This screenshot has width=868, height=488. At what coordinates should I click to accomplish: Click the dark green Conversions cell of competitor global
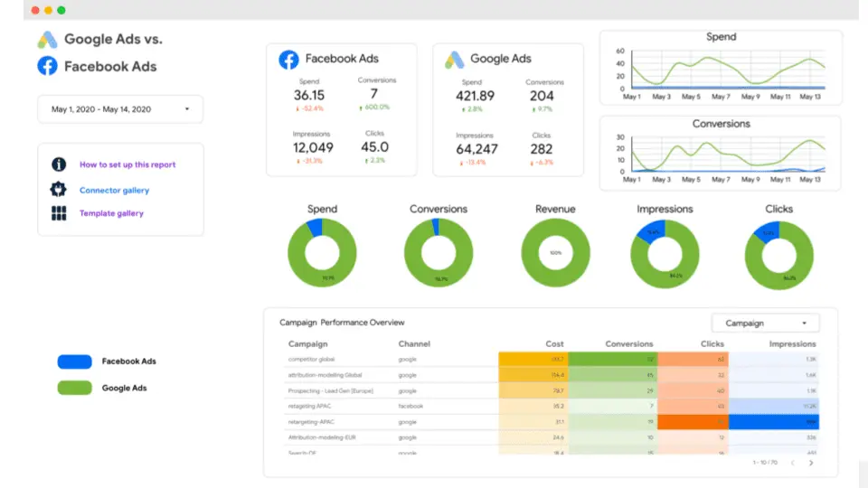tap(613, 359)
